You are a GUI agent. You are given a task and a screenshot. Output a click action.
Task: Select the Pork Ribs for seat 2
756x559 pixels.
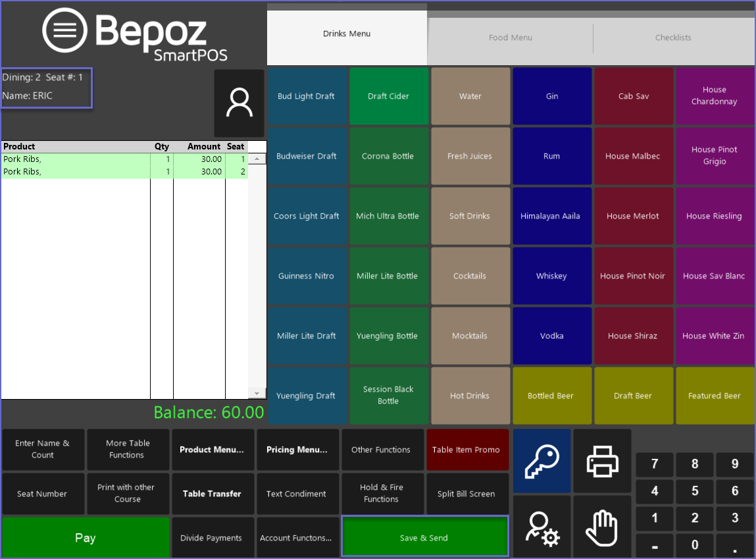coord(76,172)
